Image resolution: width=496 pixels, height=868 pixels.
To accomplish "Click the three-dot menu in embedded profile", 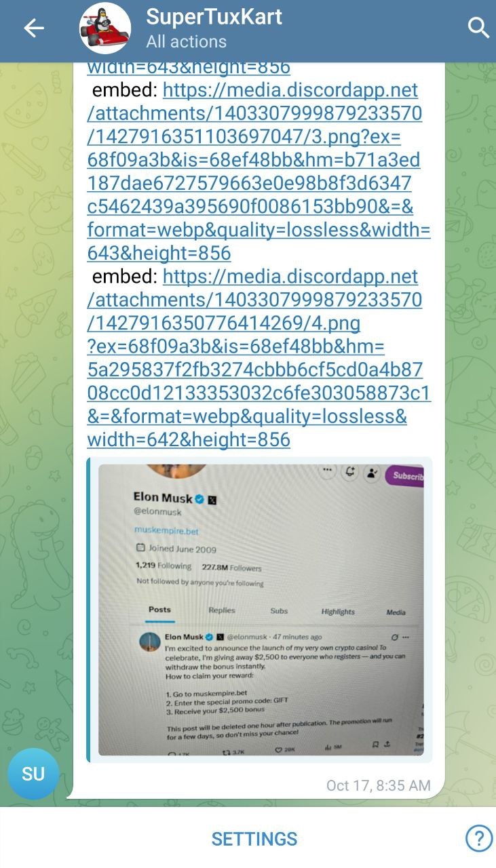I will 327,470.
